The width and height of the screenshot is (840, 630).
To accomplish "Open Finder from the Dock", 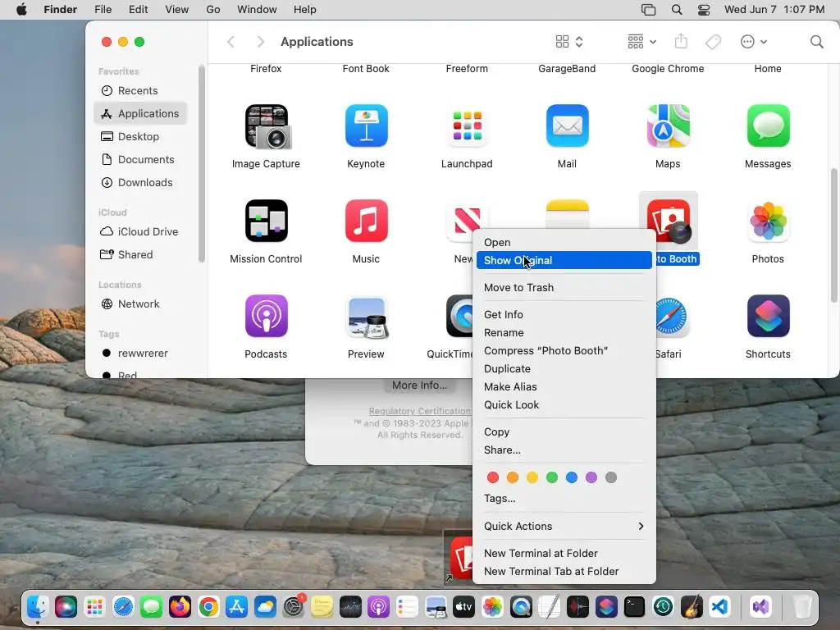I will 38,607.
